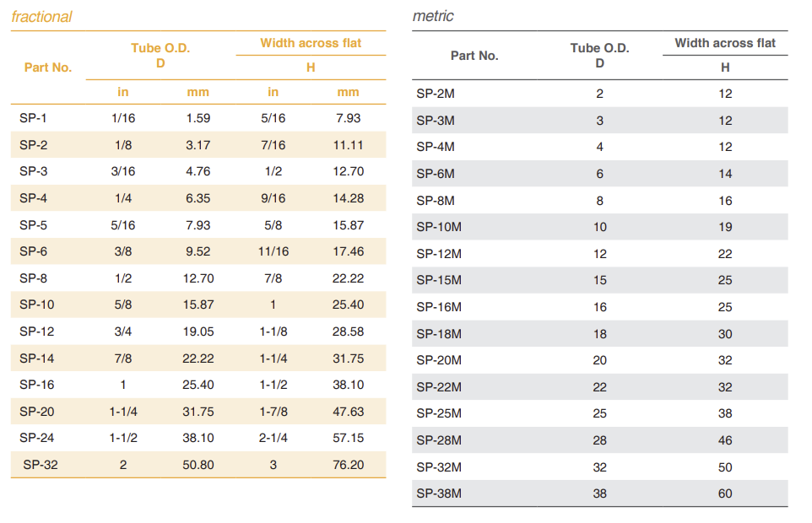Select the orange 'Width across flat' header

311,43
